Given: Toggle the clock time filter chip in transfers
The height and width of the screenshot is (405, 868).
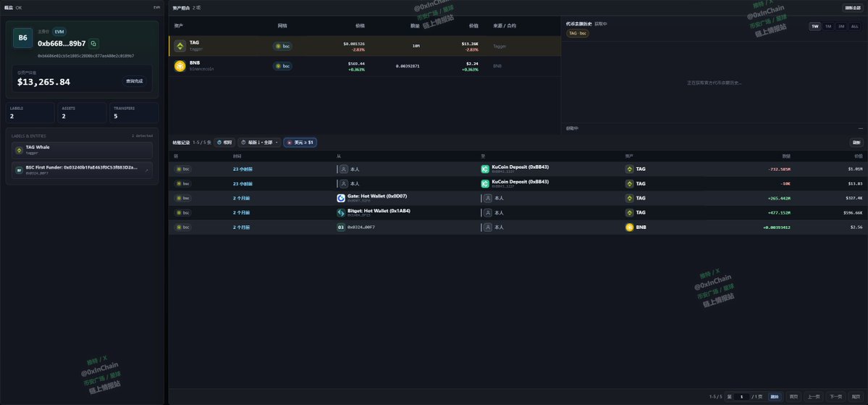Looking at the screenshot, I should (224, 143).
